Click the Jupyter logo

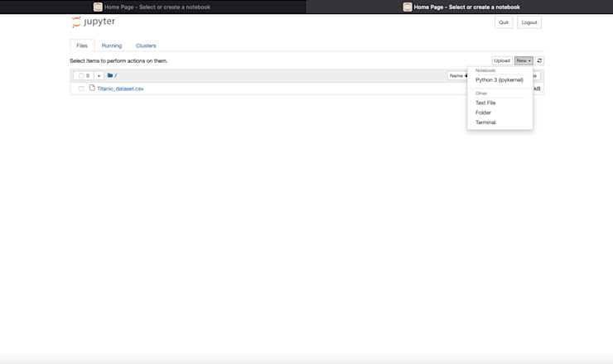click(x=94, y=22)
